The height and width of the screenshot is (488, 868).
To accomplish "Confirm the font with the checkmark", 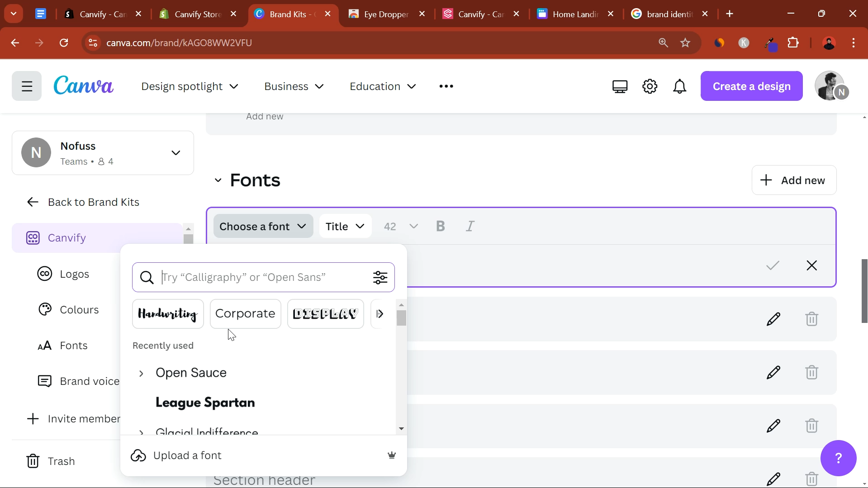I will 773,265.
